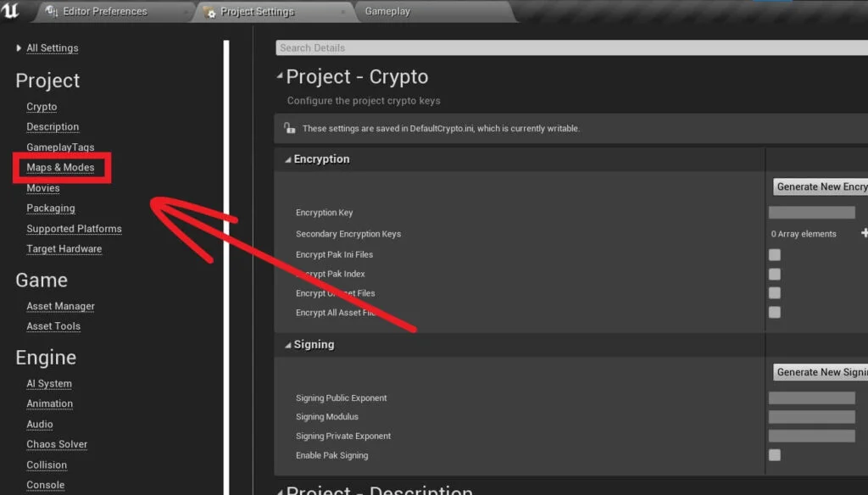Click the All Settings link

tap(52, 48)
